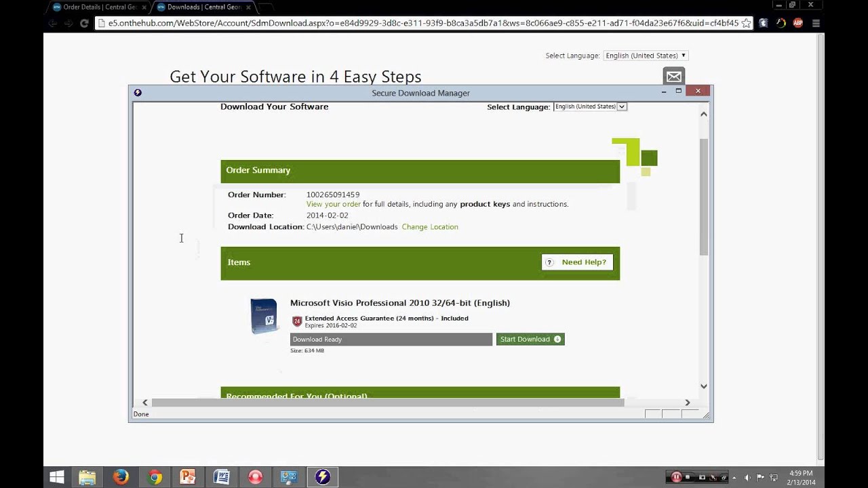This screenshot has height=488, width=868.
Task: Open the webpage Select Language dropdown
Action: coord(646,56)
